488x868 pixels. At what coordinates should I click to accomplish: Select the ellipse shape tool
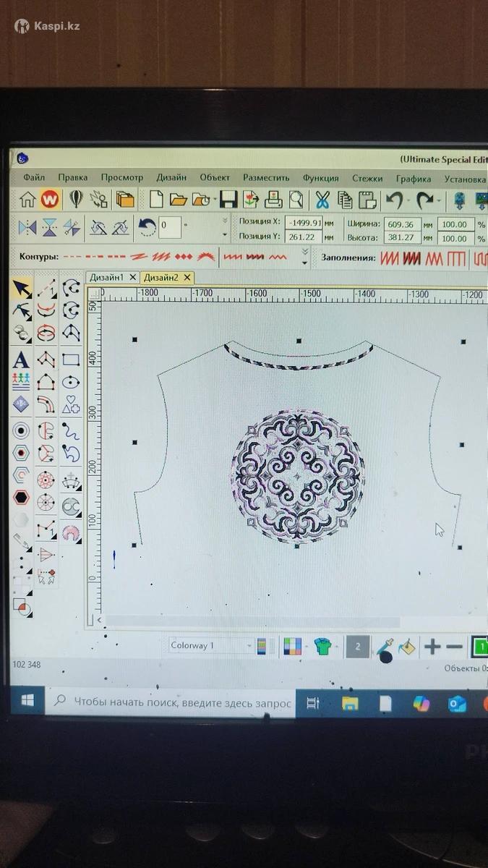pyautogui.click(x=71, y=383)
